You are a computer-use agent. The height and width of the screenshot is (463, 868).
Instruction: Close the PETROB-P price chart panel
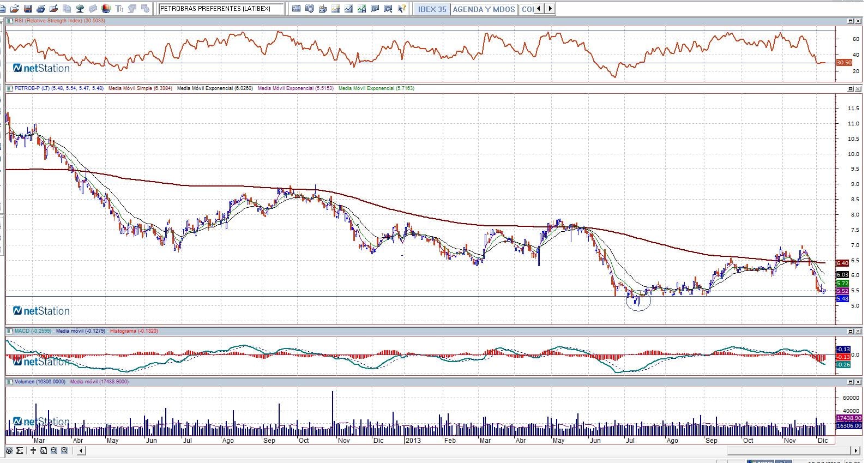(858, 88)
